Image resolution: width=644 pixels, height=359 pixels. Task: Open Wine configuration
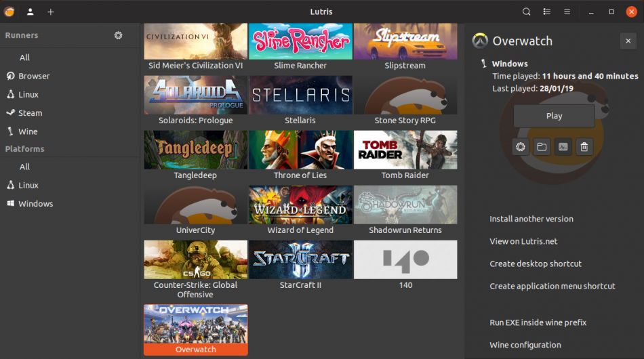pyautogui.click(x=525, y=345)
